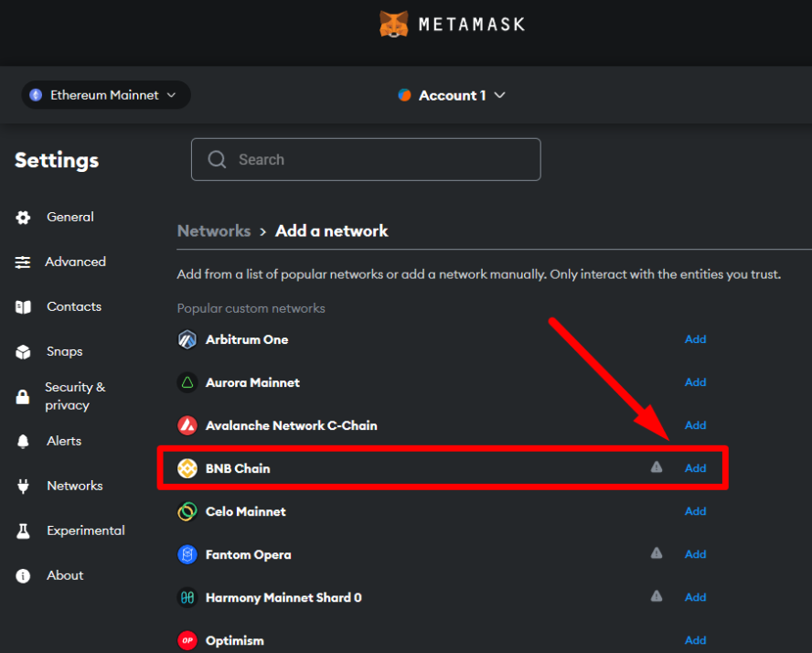812x653 pixels.
Task: Click the BNB Chain network icon
Action: (x=187, y=468)
